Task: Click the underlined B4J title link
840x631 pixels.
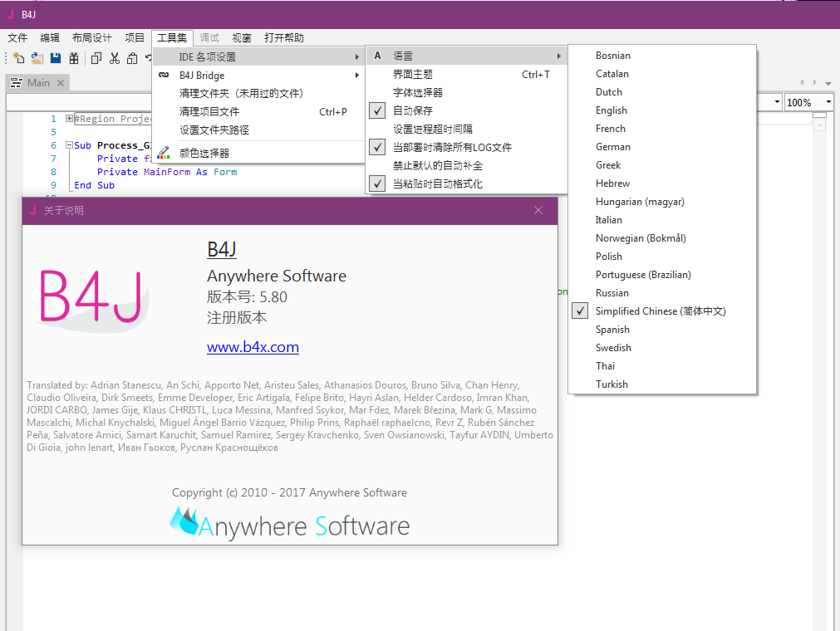Action: 222,250
